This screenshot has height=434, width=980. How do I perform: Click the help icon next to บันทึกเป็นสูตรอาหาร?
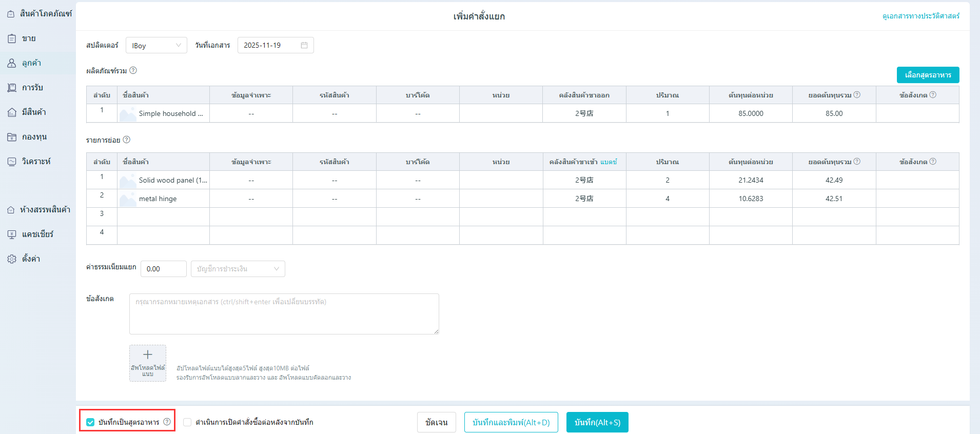(x=167, y=422)
